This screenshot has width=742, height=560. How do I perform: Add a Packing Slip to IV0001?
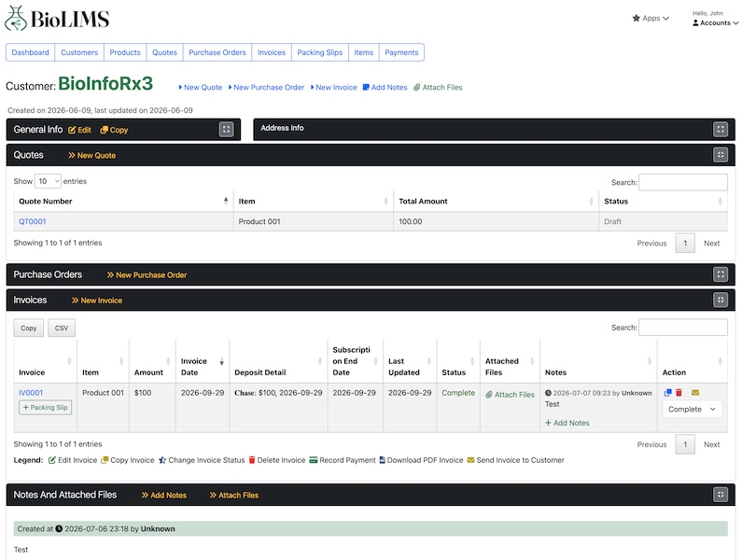point(46,407)
